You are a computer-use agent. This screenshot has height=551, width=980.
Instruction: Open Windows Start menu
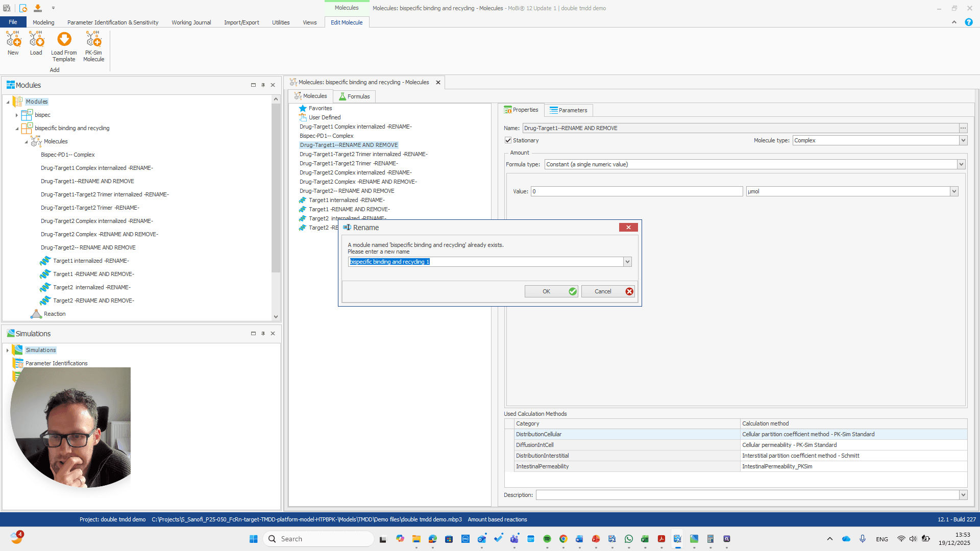254,539
